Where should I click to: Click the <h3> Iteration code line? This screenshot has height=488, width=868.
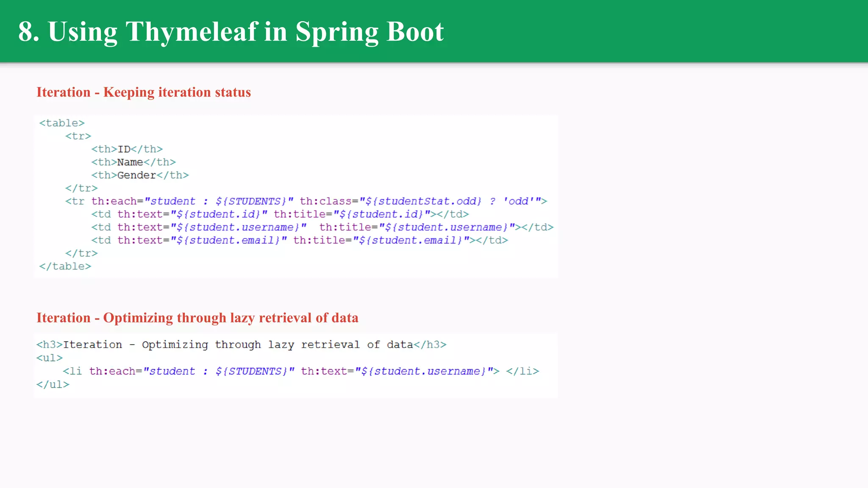click(241, 345)
